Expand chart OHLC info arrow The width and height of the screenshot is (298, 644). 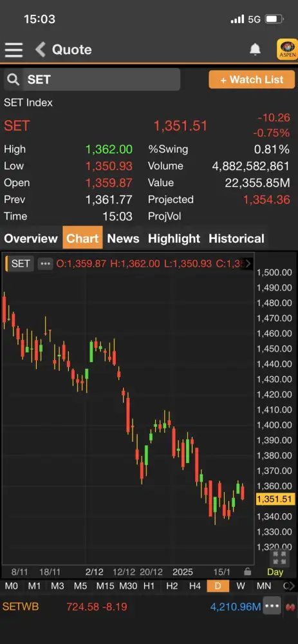coord(248,263)
